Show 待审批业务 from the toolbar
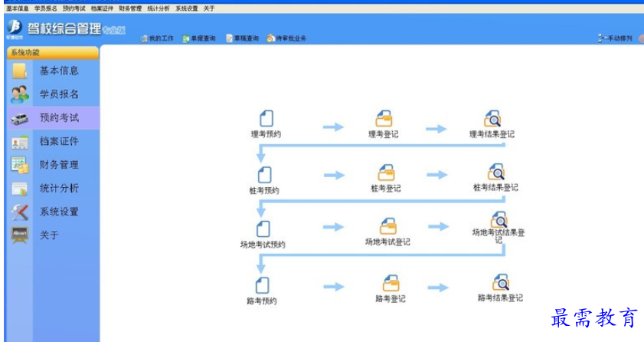This screenshot has width=644, height=342. [x=286, y=38]
